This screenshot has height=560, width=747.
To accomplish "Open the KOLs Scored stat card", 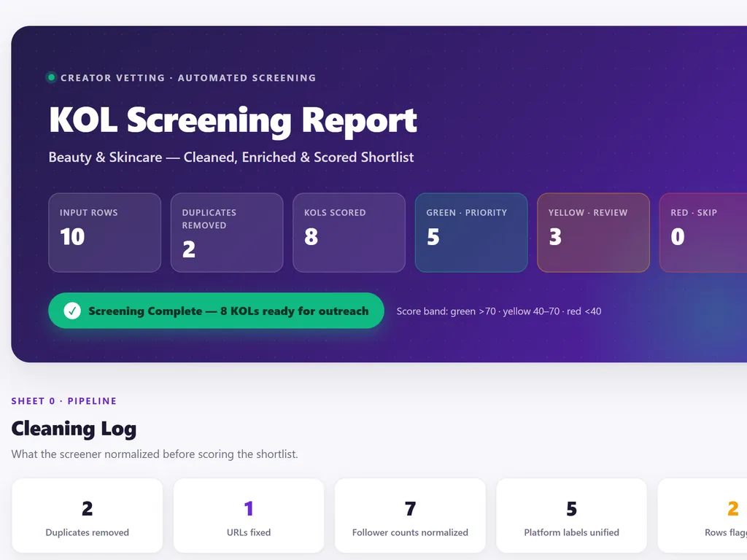I will click(x=349, y=233).
